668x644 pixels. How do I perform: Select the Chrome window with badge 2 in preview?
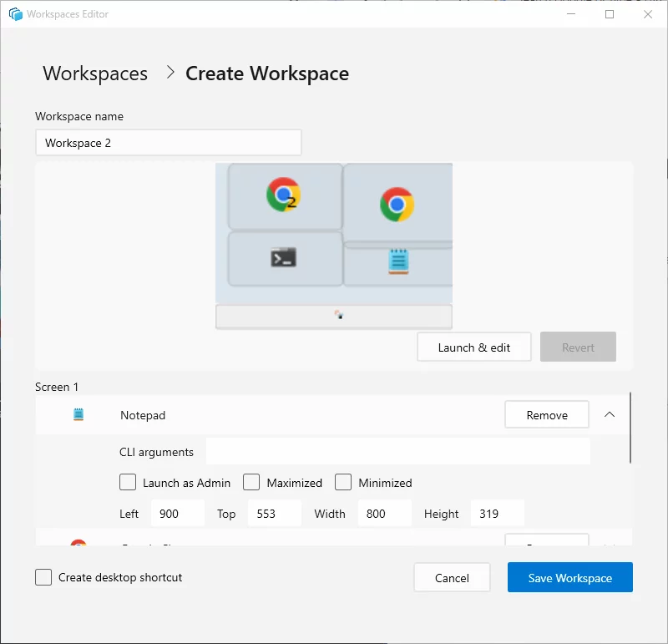tap(285, 196)
